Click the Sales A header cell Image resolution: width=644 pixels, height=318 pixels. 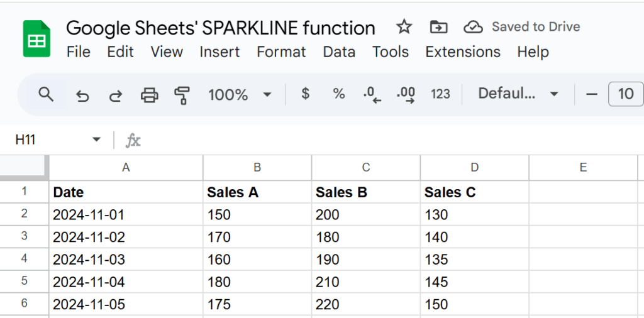click(x=257, y=192)
